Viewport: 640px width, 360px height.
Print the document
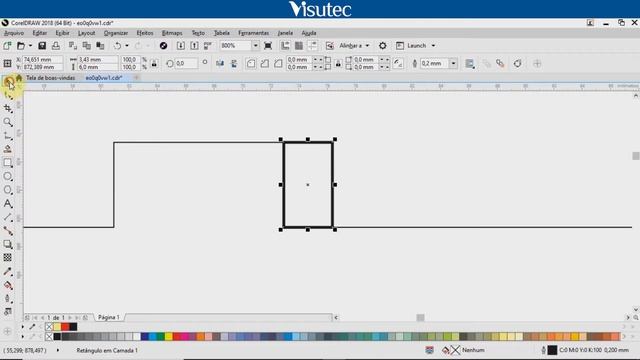[x=56, y=46]
